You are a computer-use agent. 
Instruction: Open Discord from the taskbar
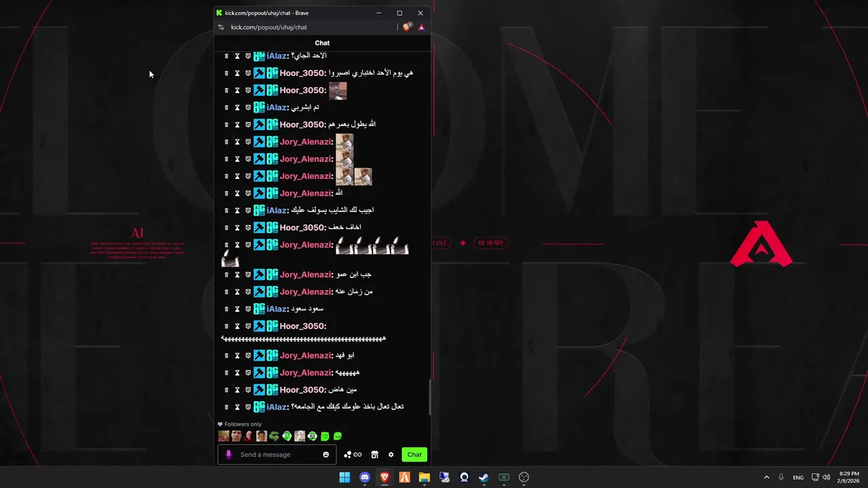(365, 477)
